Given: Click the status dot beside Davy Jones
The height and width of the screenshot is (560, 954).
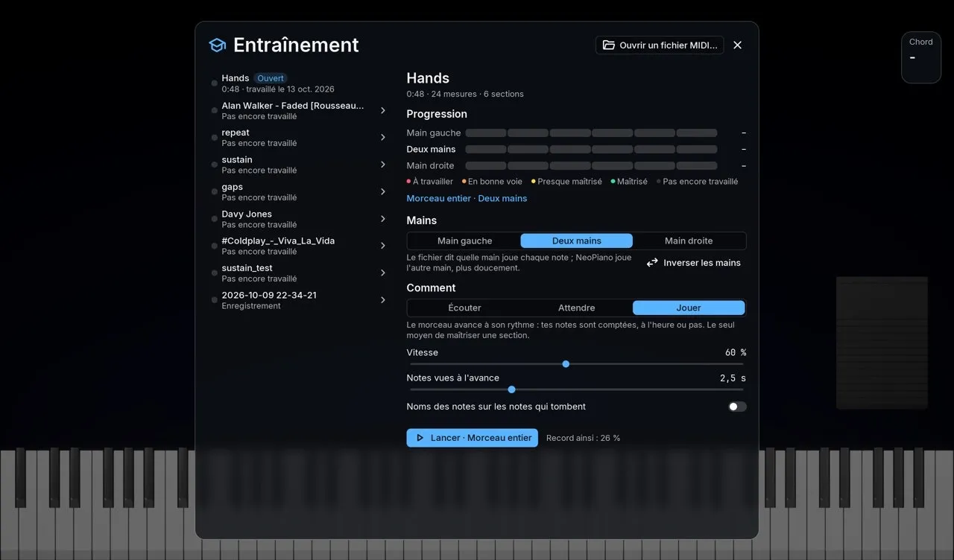Looking at the screenshot, I should [215, 219].
